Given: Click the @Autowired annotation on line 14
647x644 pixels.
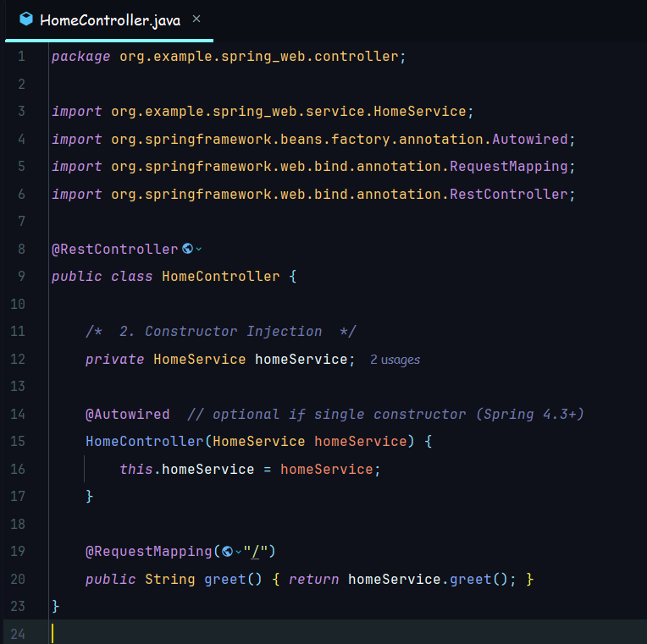Looking at the screenshot, I should click(128, 414).
